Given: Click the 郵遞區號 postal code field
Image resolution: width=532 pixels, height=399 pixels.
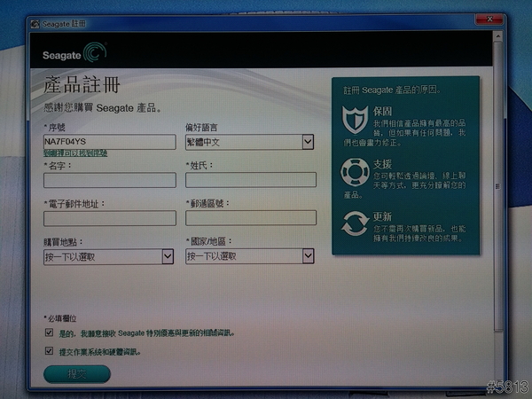Looking at the screenshot, I should (251, 217).
